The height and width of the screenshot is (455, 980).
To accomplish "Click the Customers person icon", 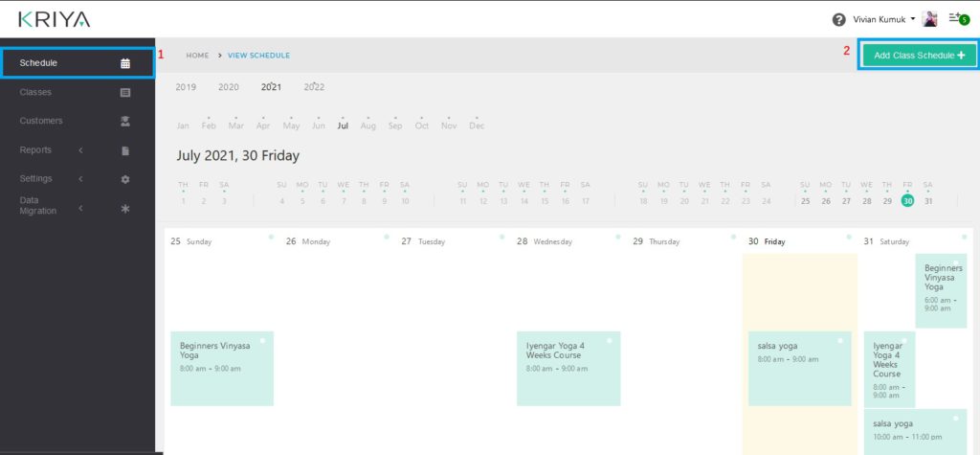I will pos(125,122).
